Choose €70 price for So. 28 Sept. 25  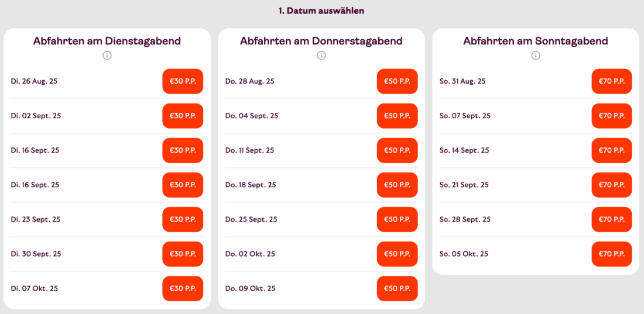point(612,219)
